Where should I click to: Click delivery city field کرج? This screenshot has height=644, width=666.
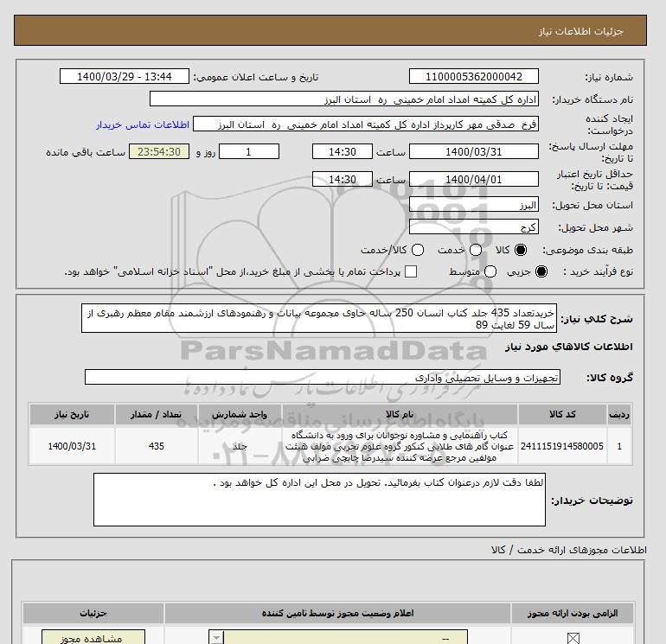(x=474, y=226)
